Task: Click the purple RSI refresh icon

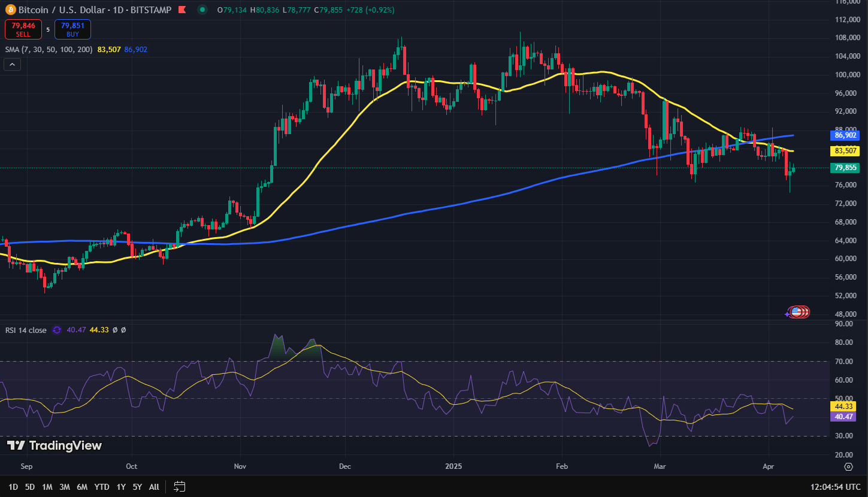Action: point(57,330)
